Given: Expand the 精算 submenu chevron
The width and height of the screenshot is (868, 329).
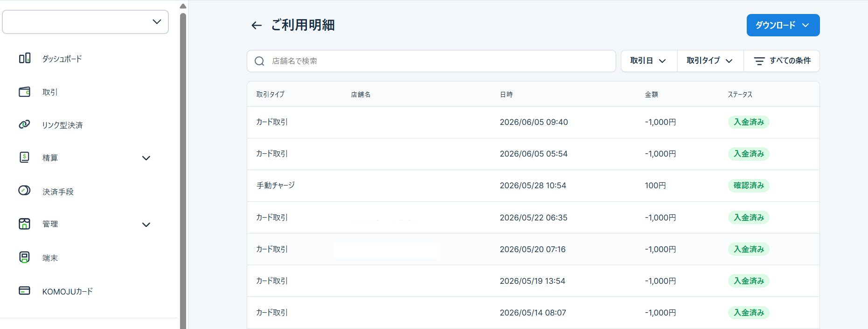Looking at the screenshot, I should pos(146,158).
